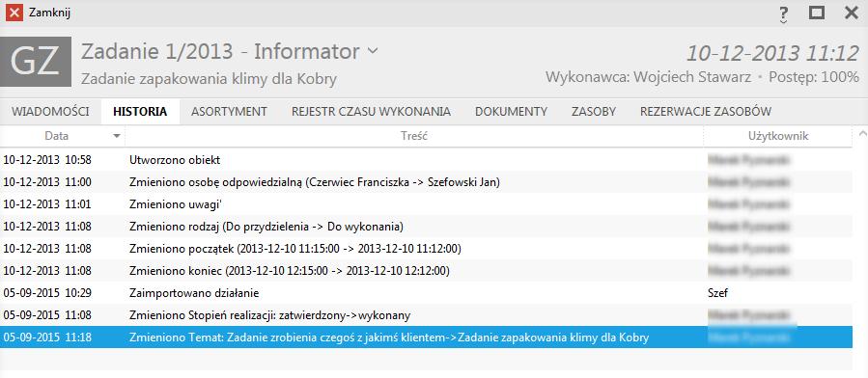This screenshot has height=378, width=868.
Task: Click the 'Postęp: 100%' indicator
Action: point(814,77)
